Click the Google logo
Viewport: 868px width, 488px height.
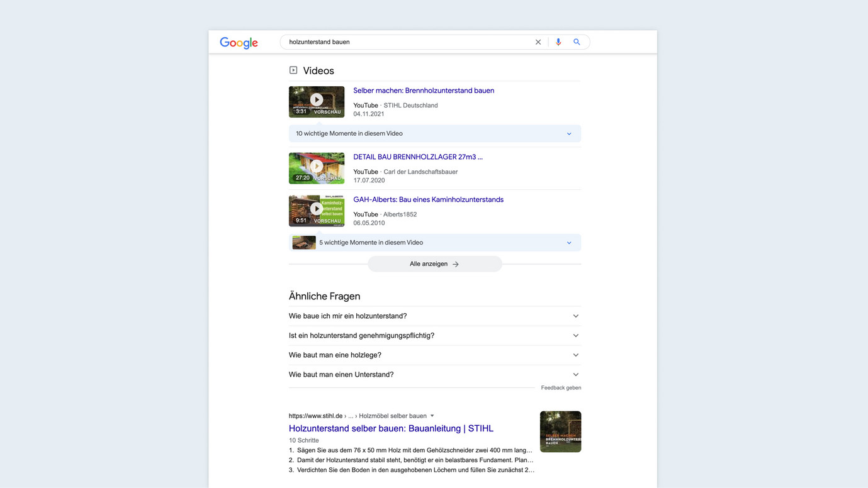pyautogui.click(x=239, y=43)
